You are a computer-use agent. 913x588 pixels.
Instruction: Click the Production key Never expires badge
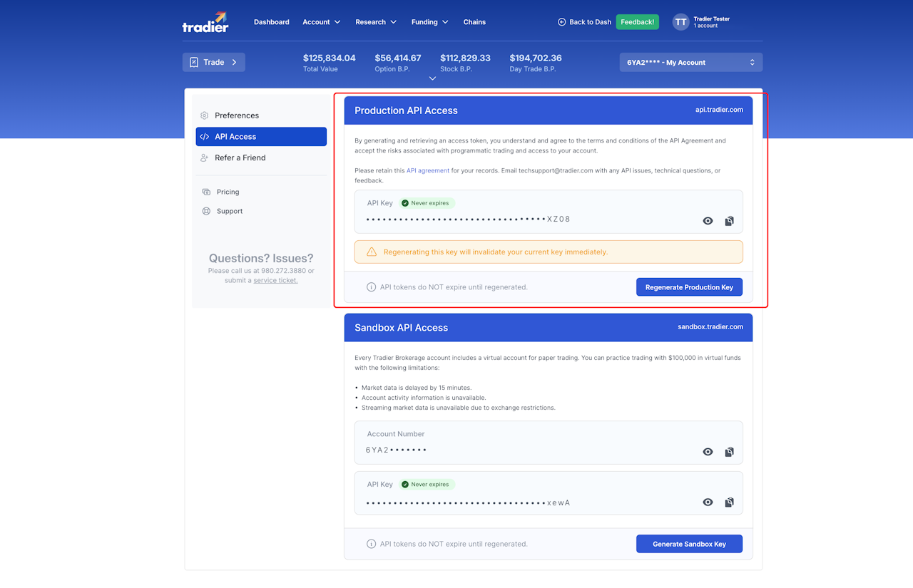pyautogui.click(x=427, y=203)
